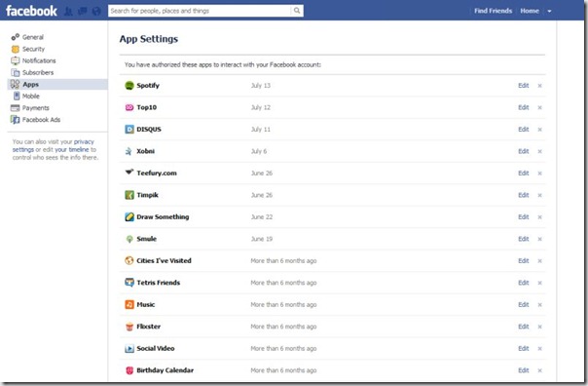Open messages icon in header
This screenshot has width=588, height=386.
pos(82,12)
